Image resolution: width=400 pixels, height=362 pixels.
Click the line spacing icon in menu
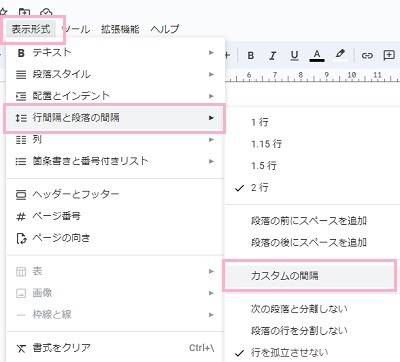pyautogui.click(x=21, y=118)
